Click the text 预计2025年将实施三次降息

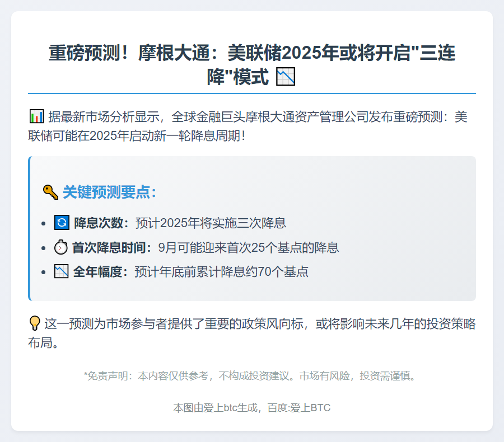[x=211, y=223]
